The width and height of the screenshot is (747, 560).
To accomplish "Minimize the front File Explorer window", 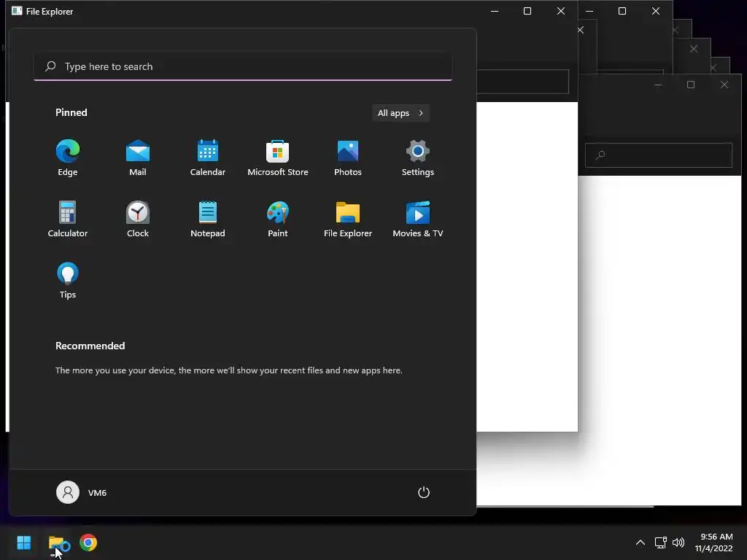I will click(495, 11).
